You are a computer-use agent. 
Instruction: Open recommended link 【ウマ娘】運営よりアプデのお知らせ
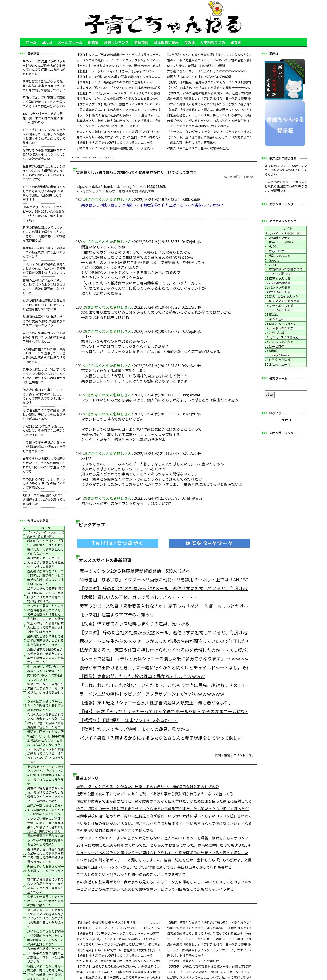click(x=116, y=615)
